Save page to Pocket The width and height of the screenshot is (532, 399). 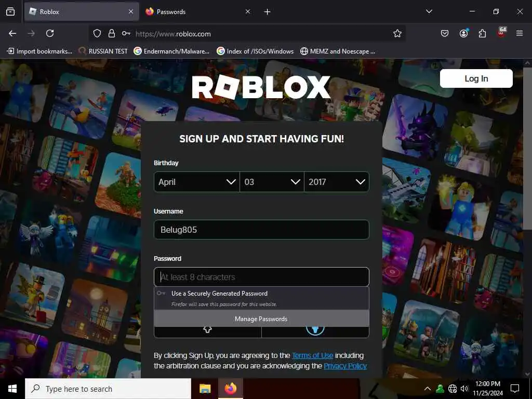(x=445, y=33)
